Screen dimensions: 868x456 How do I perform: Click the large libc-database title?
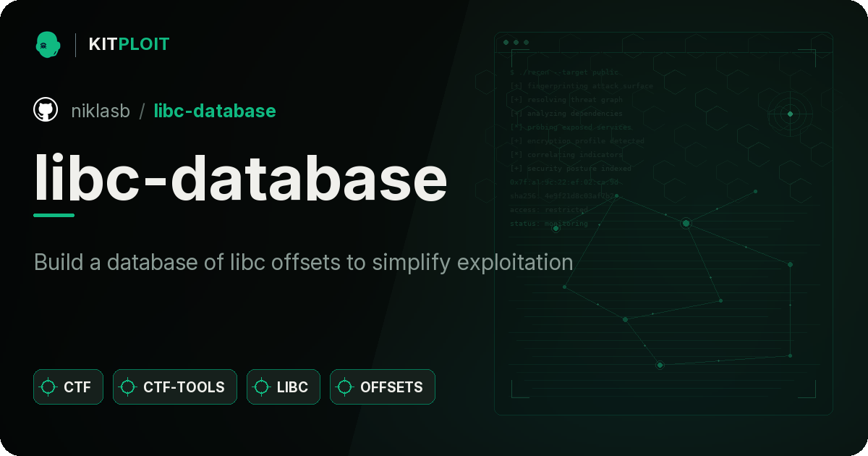tap(240, 179)
